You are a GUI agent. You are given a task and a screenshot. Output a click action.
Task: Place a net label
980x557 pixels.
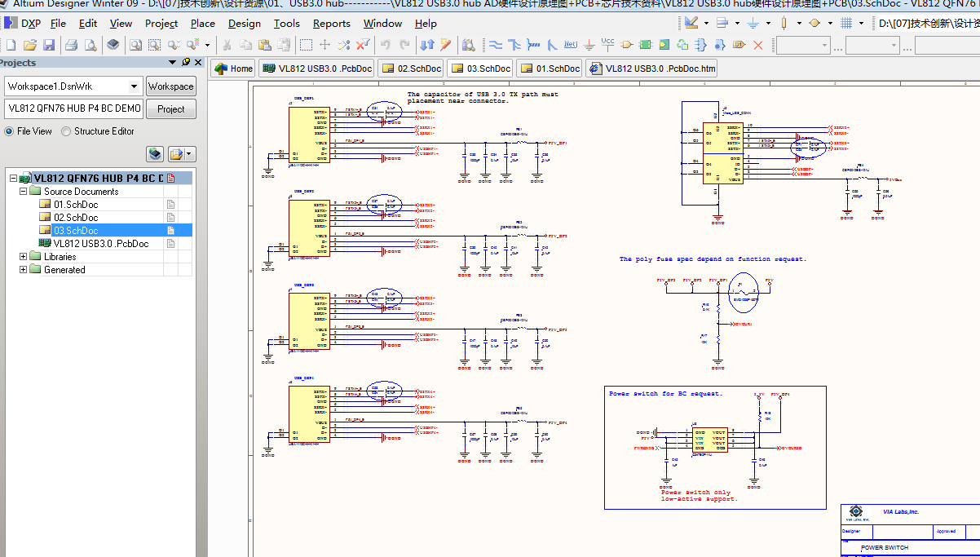coord(571,45)
